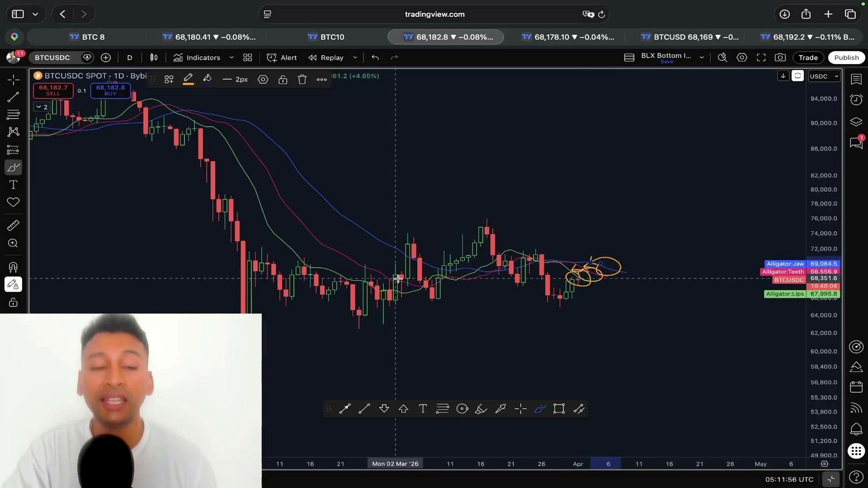Screen dimensions: 868x488
Task: Open the USDC currency dropdown
Action: 824,76
